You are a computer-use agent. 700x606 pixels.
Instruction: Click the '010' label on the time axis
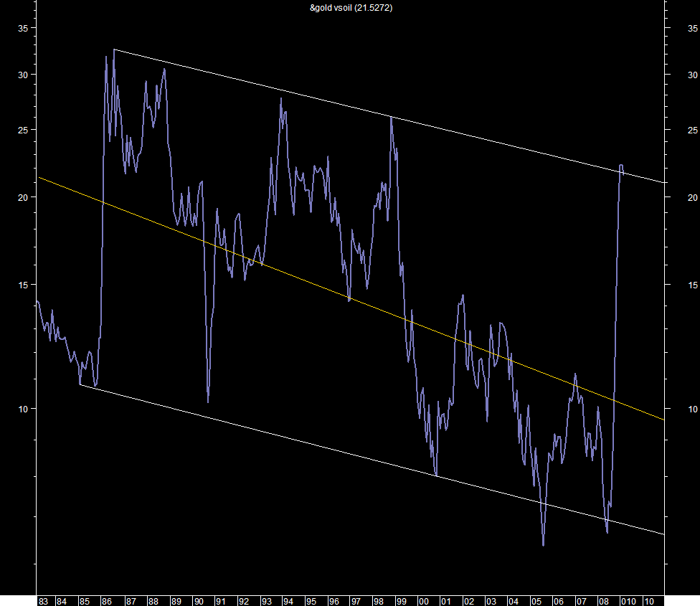point(628,601)
